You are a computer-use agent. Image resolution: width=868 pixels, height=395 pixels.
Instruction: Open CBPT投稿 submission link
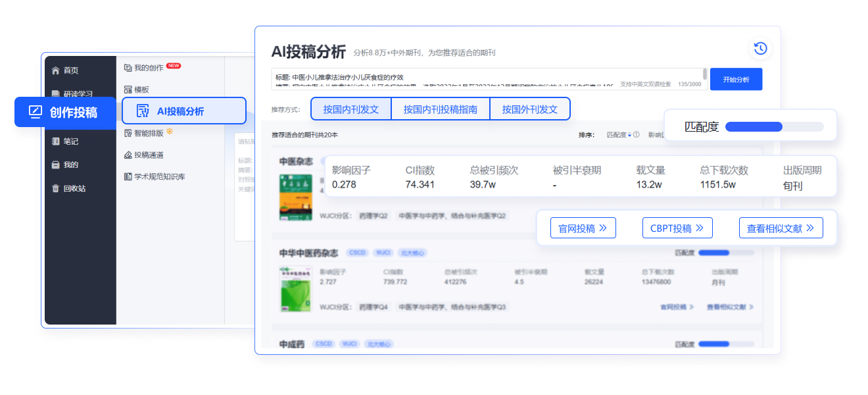click(x=677, y=228)
